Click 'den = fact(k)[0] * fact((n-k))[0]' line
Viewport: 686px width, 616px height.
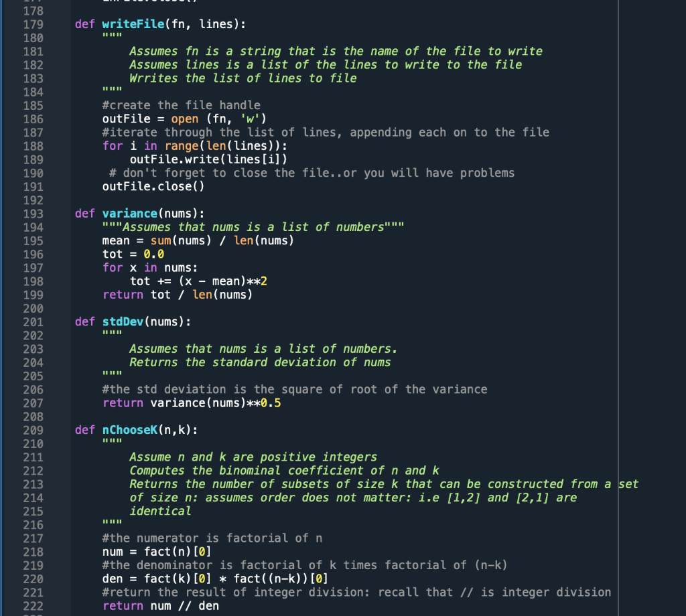(x=215, y=579)
